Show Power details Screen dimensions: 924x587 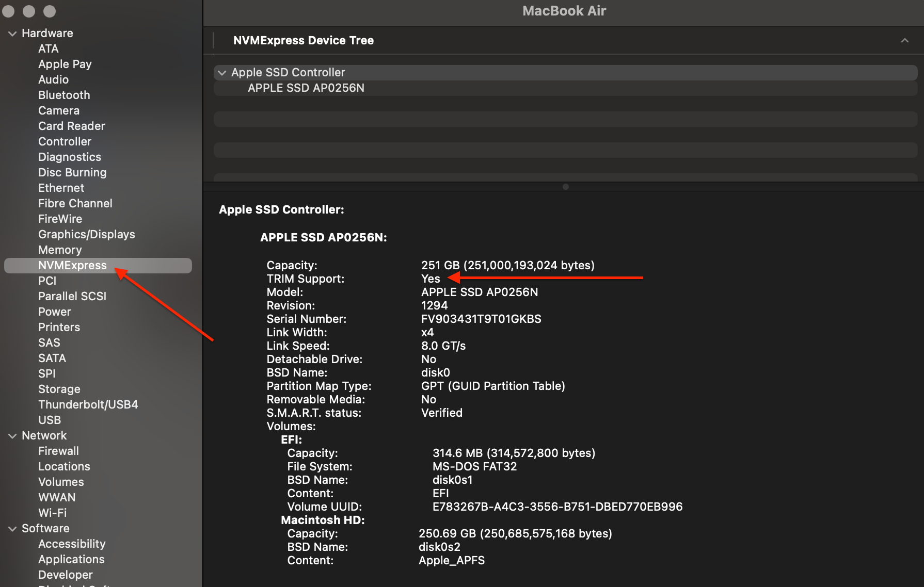point(55,312)
